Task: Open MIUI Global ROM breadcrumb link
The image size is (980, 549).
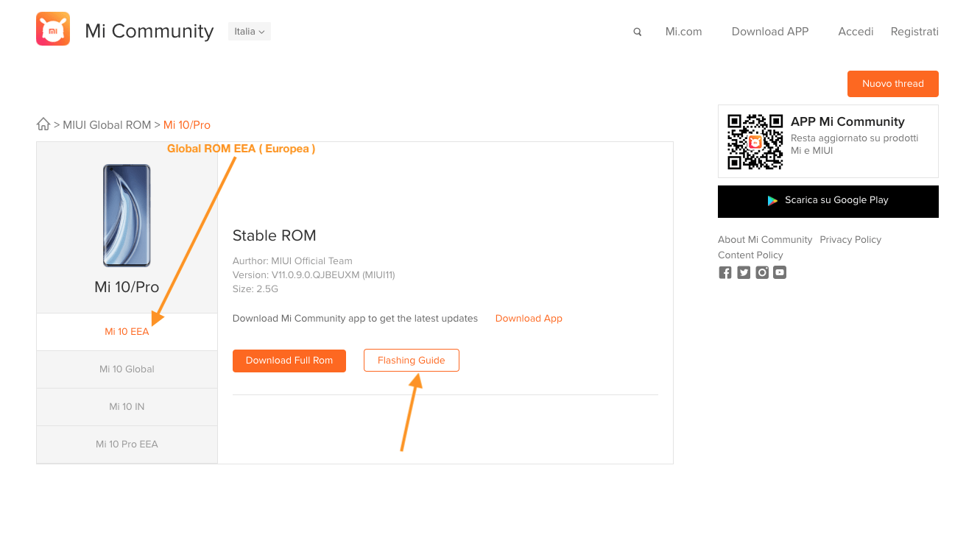Action: click(107, 125)
